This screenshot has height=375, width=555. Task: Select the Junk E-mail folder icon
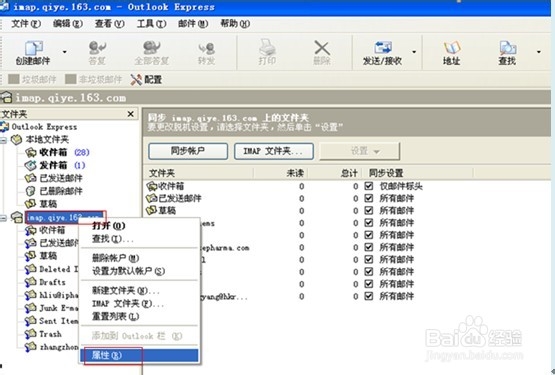(30, 308)
